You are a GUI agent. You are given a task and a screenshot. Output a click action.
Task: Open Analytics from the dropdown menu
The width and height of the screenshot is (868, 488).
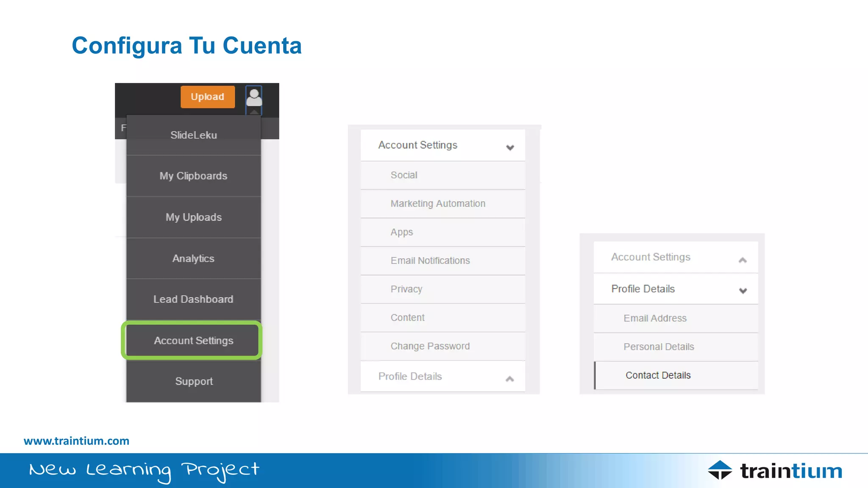pyautogui.click(x=194, y=258)
